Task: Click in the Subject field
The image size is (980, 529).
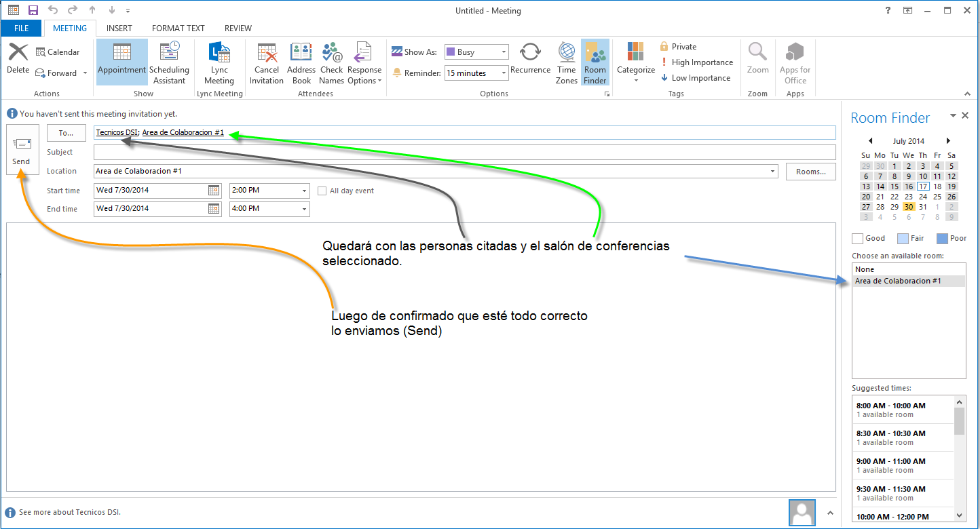Action: (464, 152)
